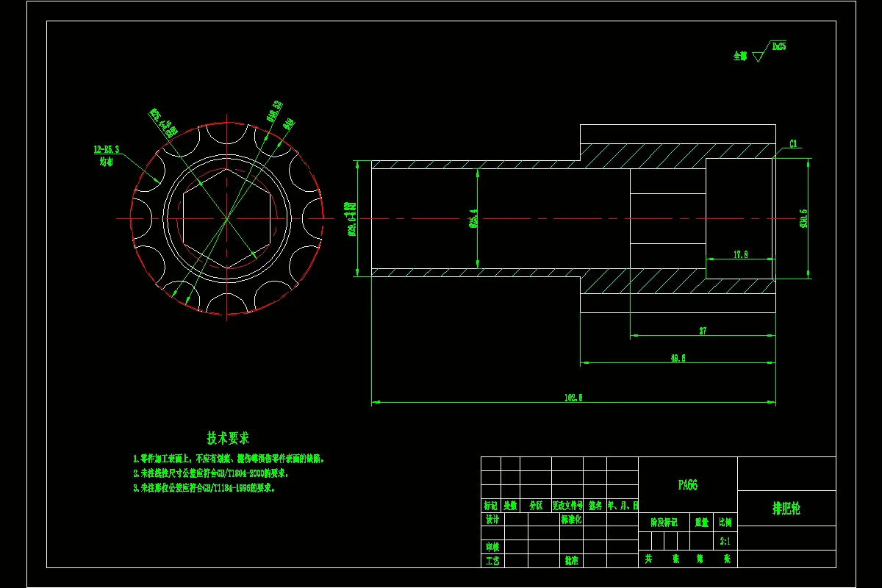Click the PA66 material cell

coord(687,485)
